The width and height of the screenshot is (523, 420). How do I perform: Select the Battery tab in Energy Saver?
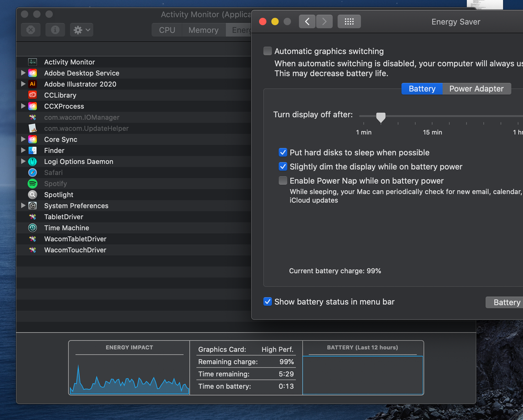coord(422,89)
